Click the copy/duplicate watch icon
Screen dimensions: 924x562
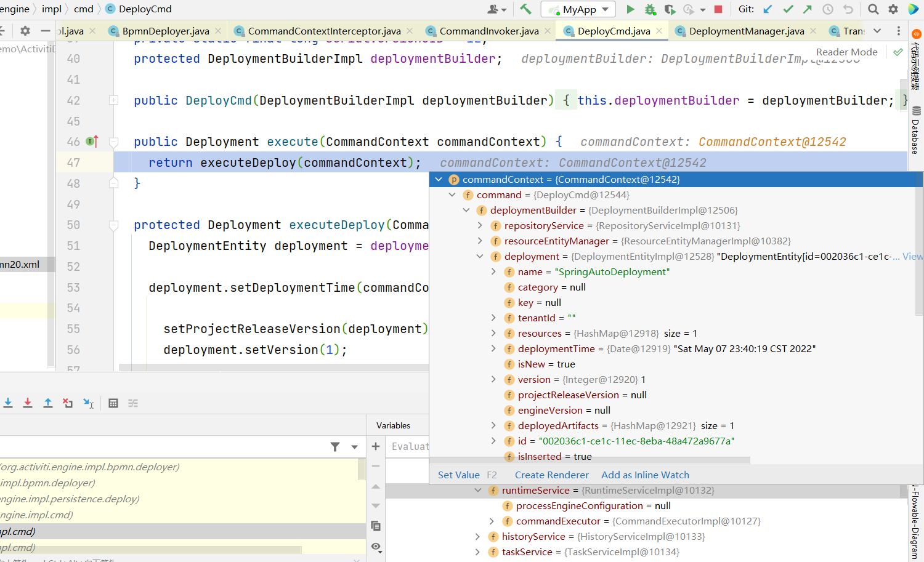tap(376, 526)
